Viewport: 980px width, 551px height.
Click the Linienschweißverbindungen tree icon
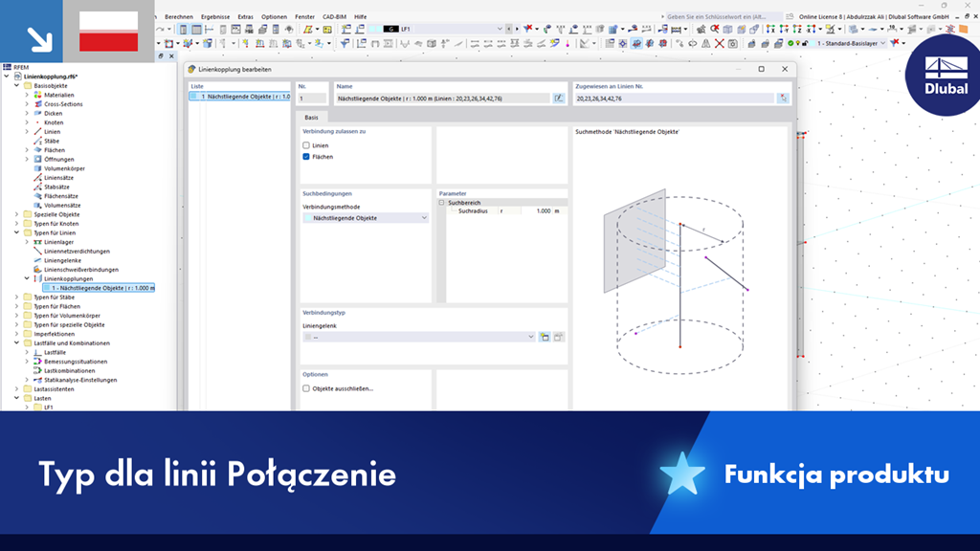(37, 269)
